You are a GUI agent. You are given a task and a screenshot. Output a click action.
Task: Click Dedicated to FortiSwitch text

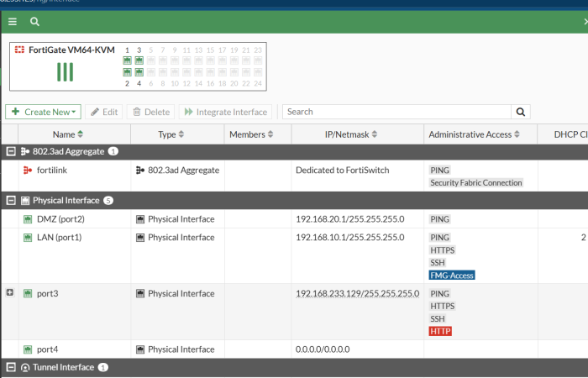coord(343,171)
